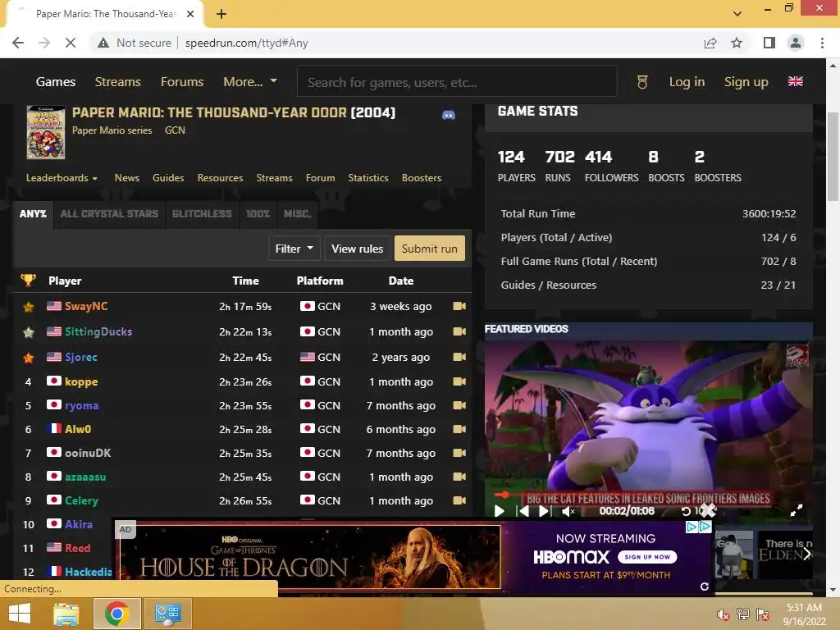Open the Filter dropdown

click(x=294, y=249)
